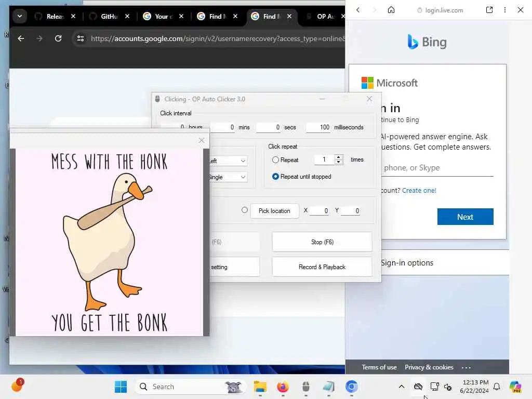Focus the email, phone, or Skype field
Image resolution: width=532 pixels, height=399 pixels.
(437, 168)
